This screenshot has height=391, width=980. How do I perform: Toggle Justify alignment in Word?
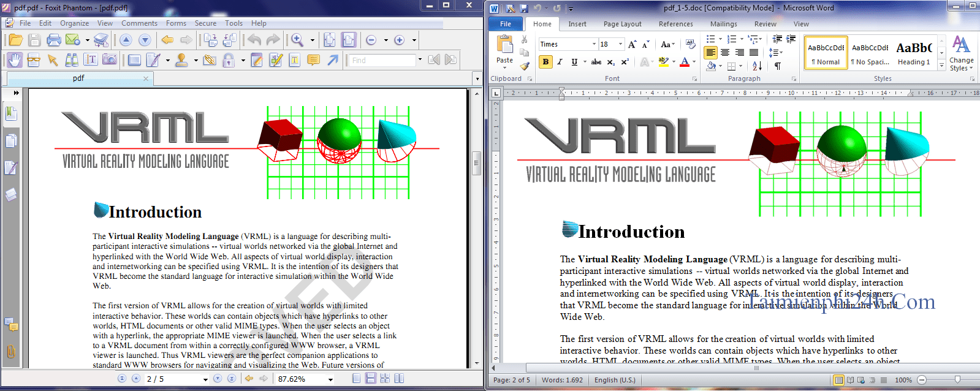pos(754,53)
